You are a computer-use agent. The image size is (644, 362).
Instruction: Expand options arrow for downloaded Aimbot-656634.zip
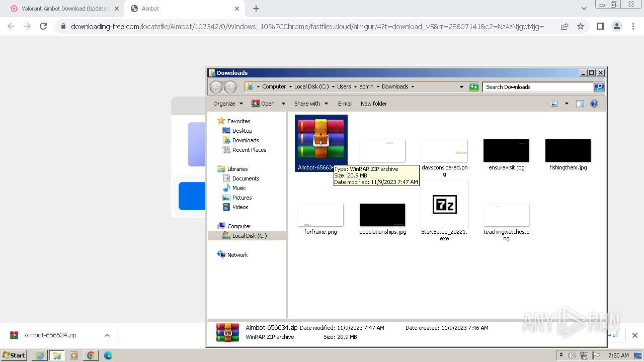pos(107,335)
